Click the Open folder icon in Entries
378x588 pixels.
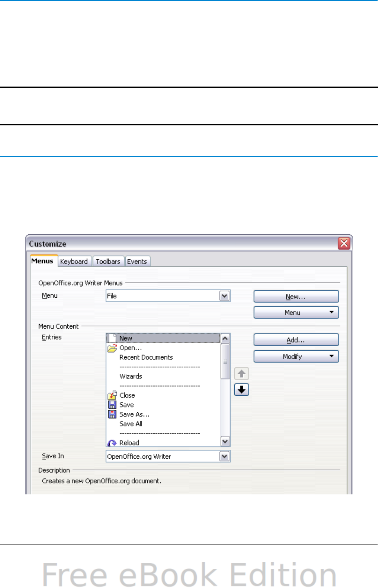pyautogui.click(x=112, y=348)
